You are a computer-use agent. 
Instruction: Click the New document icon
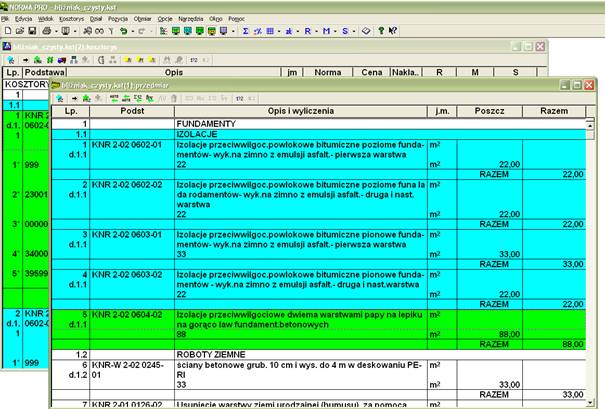point(7,32)
